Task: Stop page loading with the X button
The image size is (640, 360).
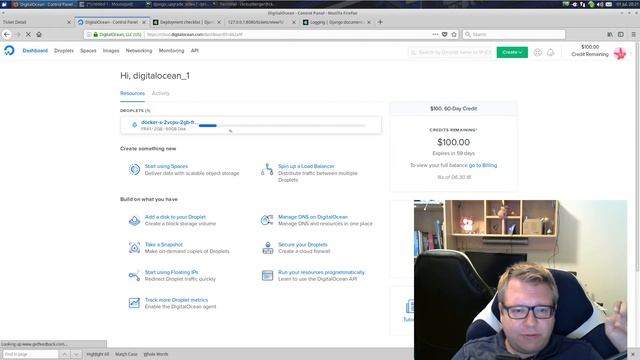Action: click(28, 35)
